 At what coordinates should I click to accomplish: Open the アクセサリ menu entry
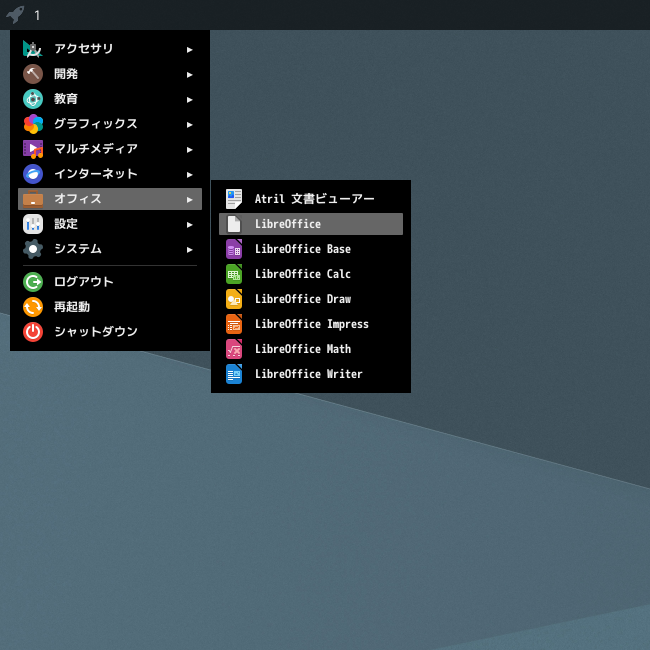(x=110, y=49)
